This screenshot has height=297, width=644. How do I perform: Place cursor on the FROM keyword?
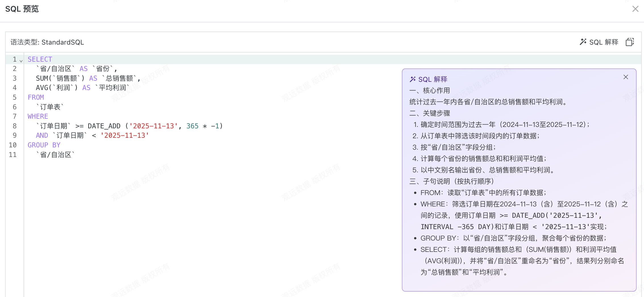(36, 97)
